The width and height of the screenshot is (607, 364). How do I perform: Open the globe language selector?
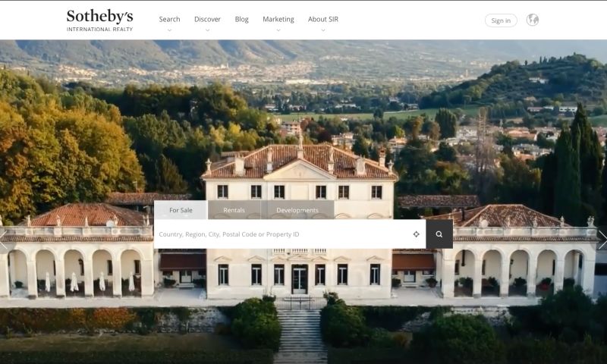pos(533,20)
